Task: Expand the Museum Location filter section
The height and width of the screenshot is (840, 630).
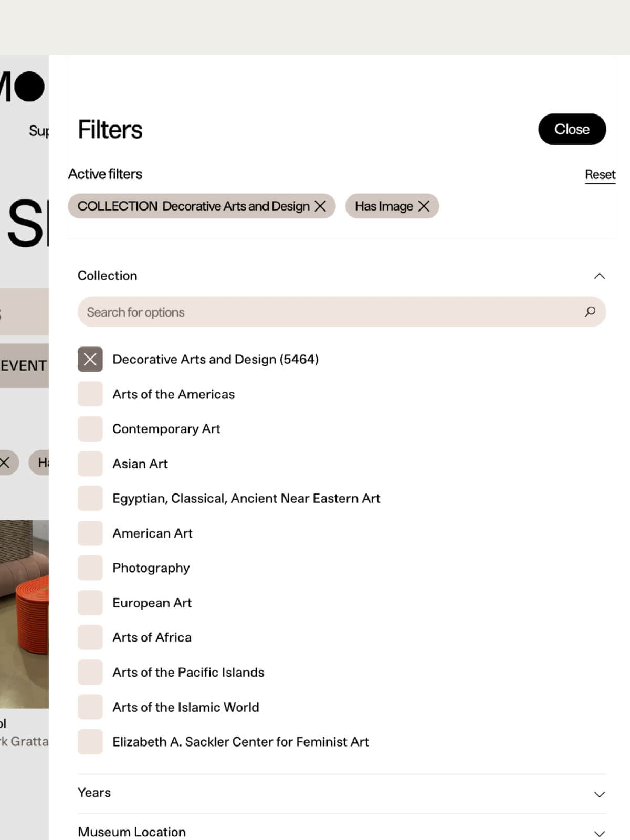Action: pos(599,833)
